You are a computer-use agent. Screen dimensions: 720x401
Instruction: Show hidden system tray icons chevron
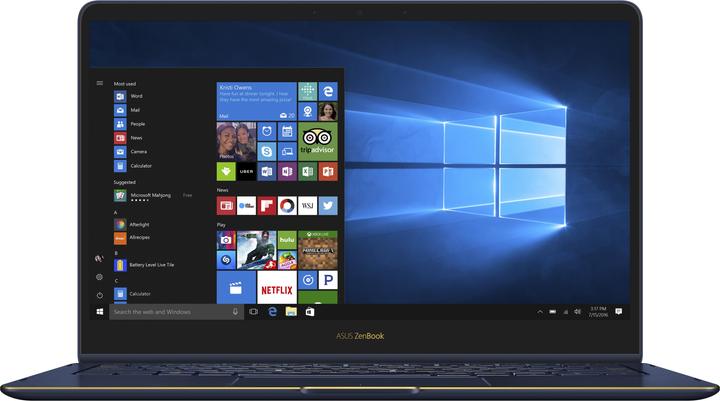pos(540,312)
